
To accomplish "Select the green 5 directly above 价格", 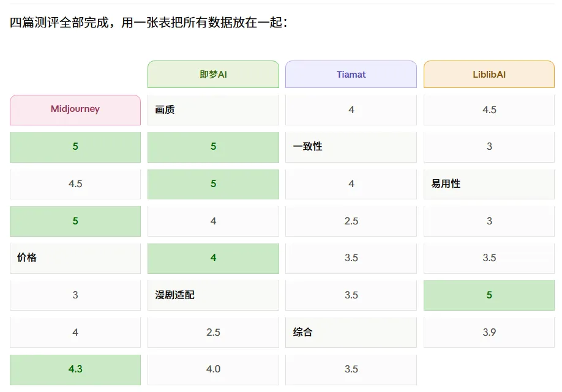I will [75, 221].
